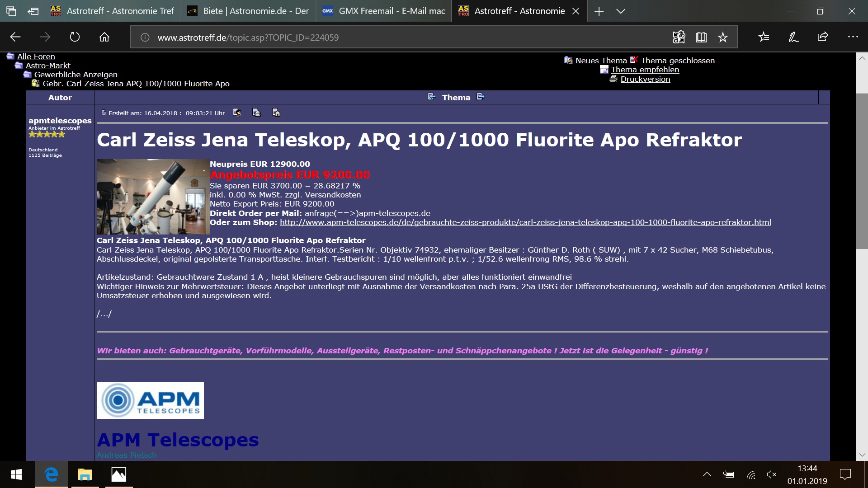Viewport: 868px width, 488px height.
Task: Close the active Astrotreff tab
Action: (x=576, y=11)
